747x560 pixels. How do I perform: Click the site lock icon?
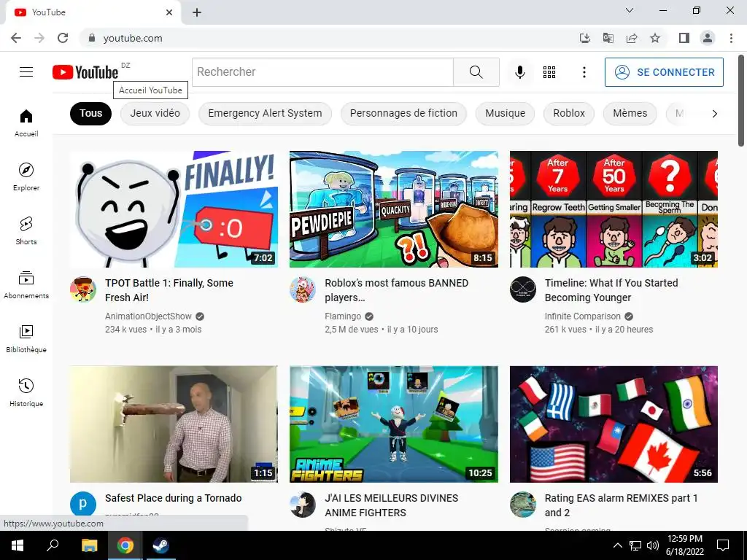pos(92,38)
